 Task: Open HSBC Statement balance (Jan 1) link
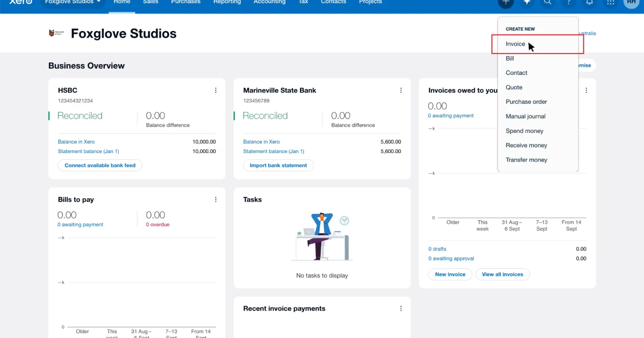click(x=88, y=151)
